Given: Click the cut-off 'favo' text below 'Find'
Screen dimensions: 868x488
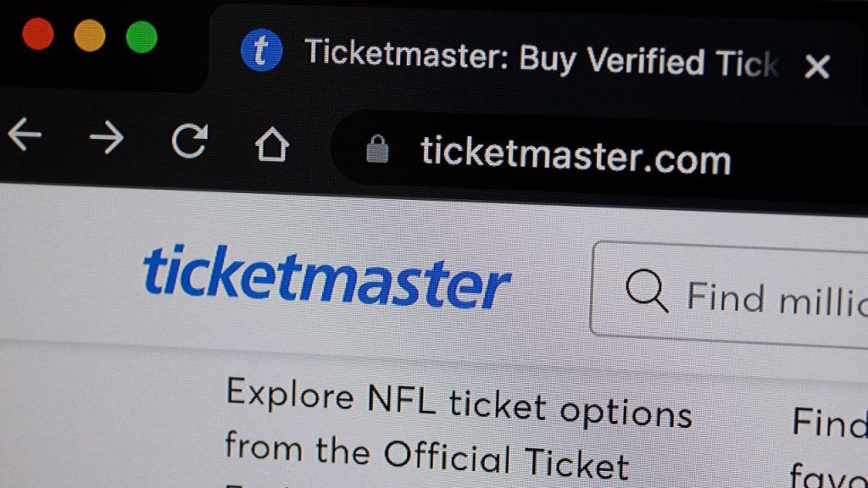Looking at the screenshot, I should pos(828,476).
